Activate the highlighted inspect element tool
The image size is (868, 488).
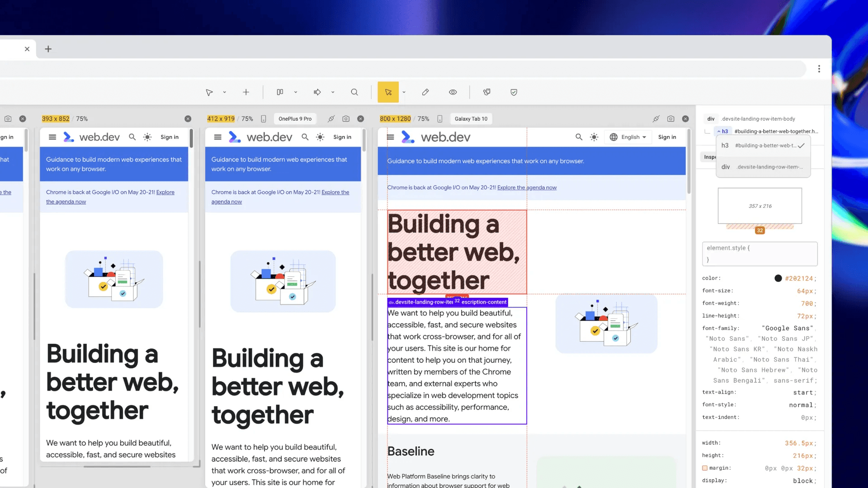[388, 92]
